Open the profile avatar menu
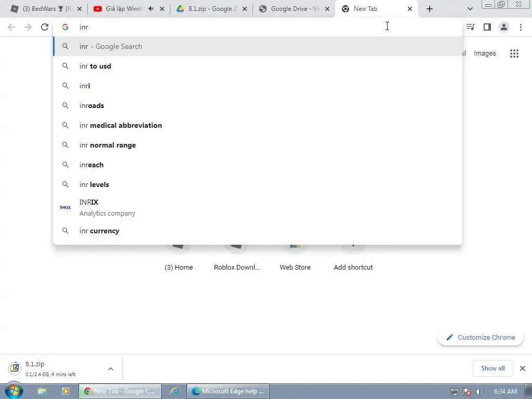 click(504, 27)
